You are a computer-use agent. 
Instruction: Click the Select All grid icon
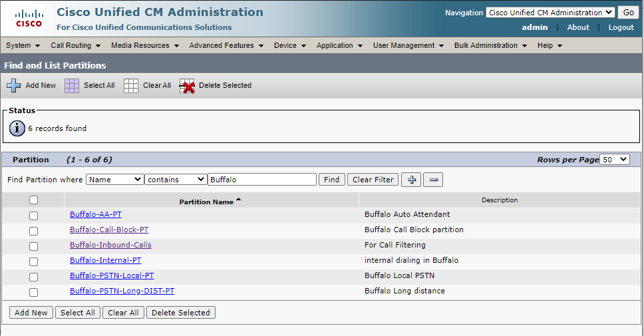72,86
